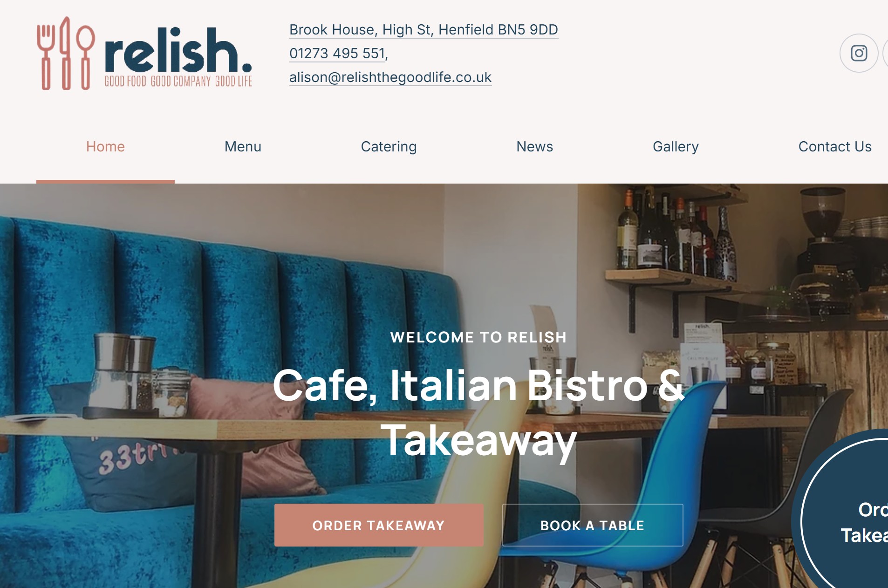Open the Contact Us page
This screenshot has height=588, width=888.
point(835,146)
